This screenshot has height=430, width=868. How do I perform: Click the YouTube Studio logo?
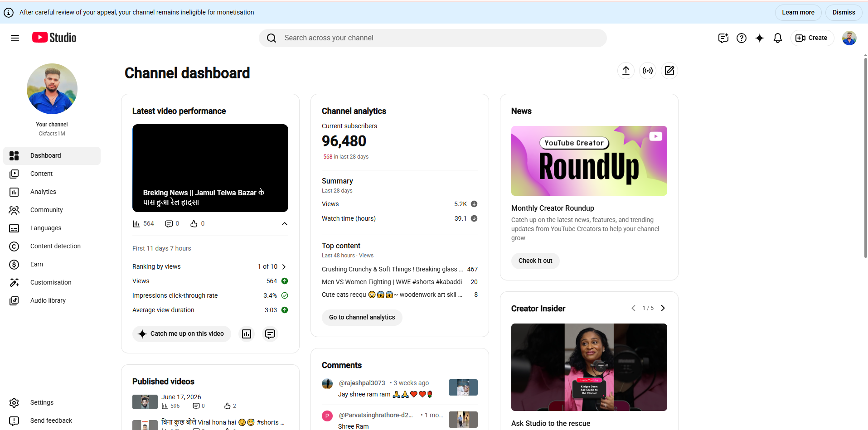click(x=54, y=38)
